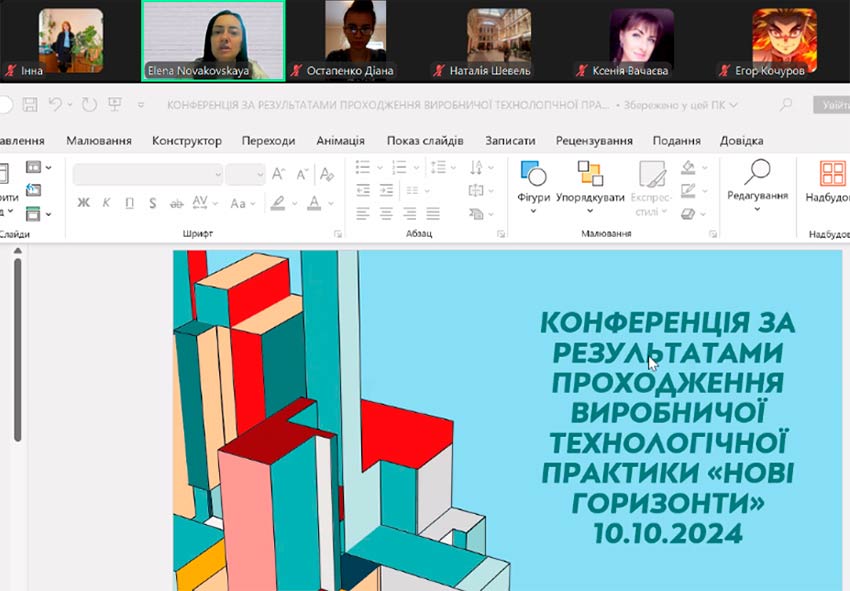Apply bold formatting with Ж icon
Screen dimensions: 850x591
click(x=83, y=202)
